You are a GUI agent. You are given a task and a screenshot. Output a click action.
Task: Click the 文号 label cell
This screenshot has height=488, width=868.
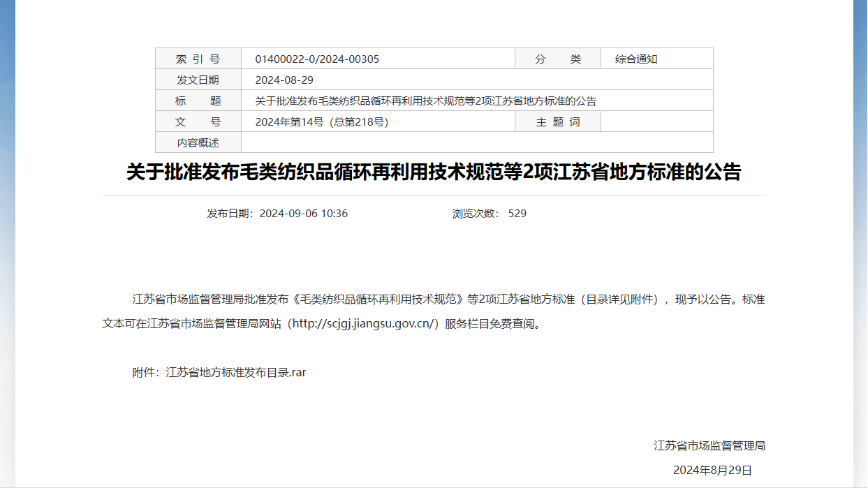[x=198, y=122]
